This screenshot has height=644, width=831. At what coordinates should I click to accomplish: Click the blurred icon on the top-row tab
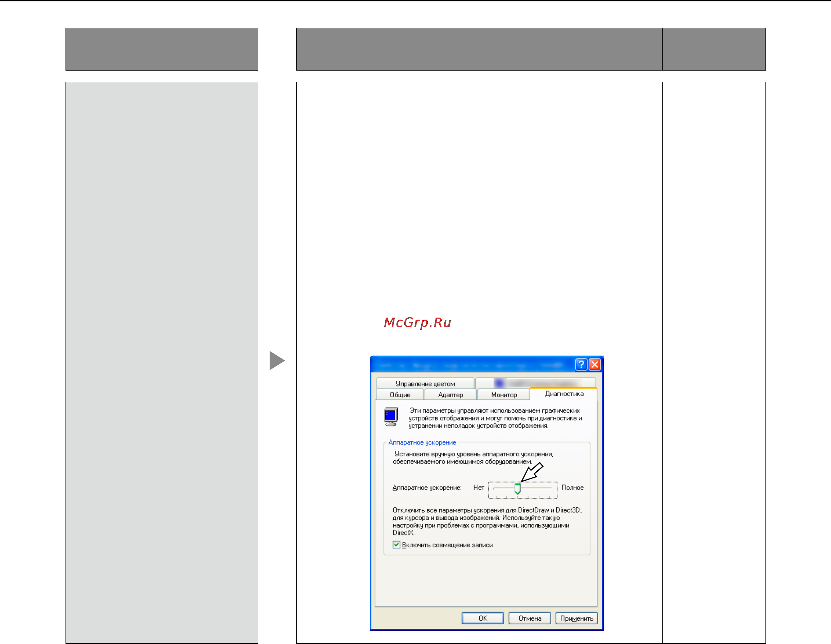499,383
